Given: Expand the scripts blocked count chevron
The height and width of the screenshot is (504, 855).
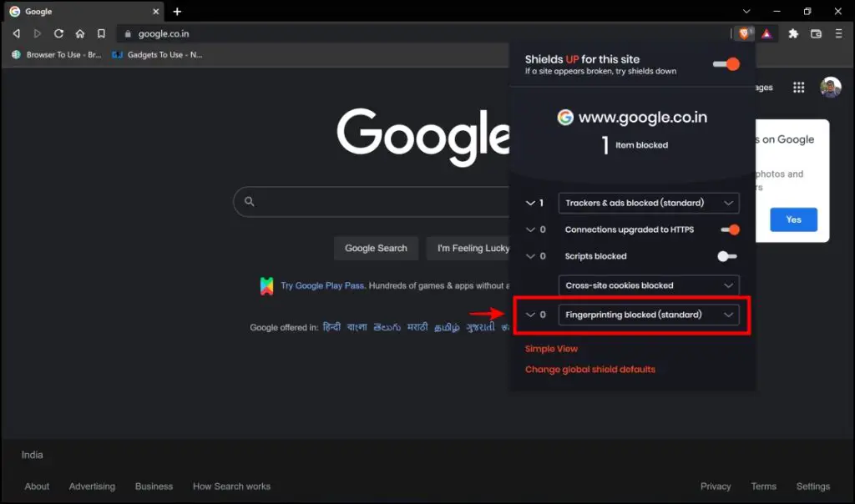Looking at the screenshot, I should tap(530, 256).
